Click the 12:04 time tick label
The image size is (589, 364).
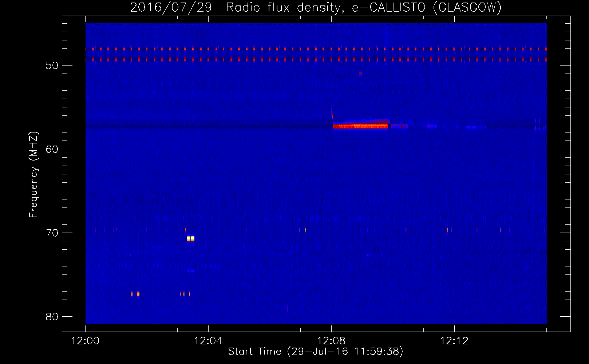coord(208,341)
